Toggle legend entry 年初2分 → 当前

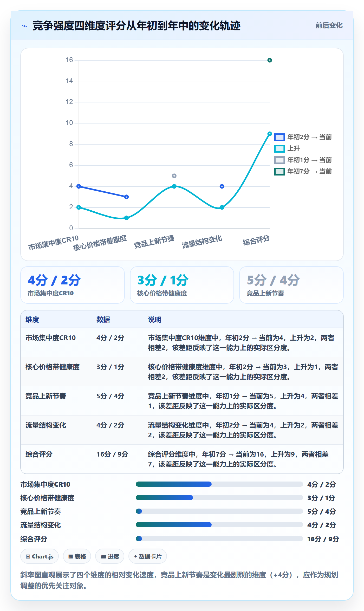tap(303, 137)
